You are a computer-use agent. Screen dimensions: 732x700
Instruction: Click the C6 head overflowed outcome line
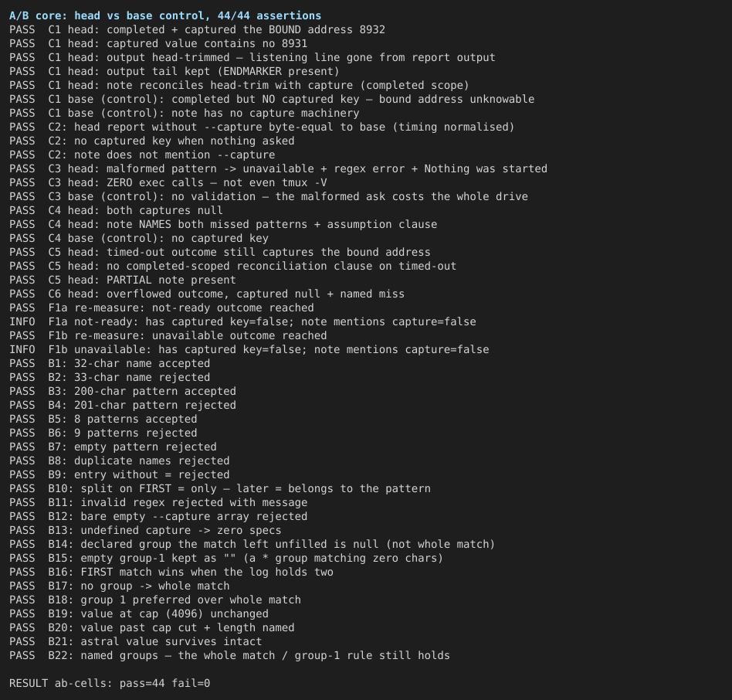[x=207, y=294]
